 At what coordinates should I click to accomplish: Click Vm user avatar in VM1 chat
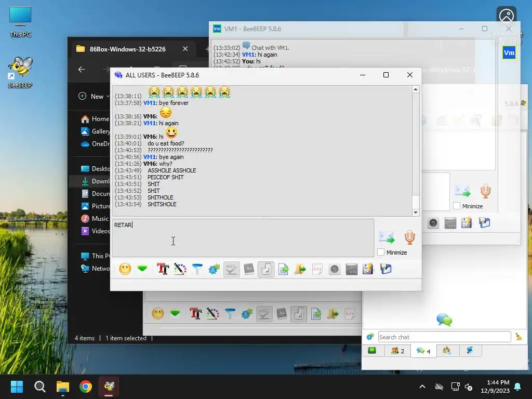click(x=509, y=52)
